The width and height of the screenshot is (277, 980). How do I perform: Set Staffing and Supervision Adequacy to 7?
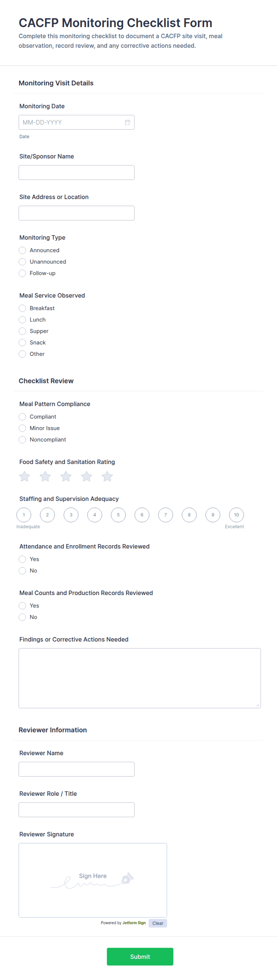[x=166, y=515]
